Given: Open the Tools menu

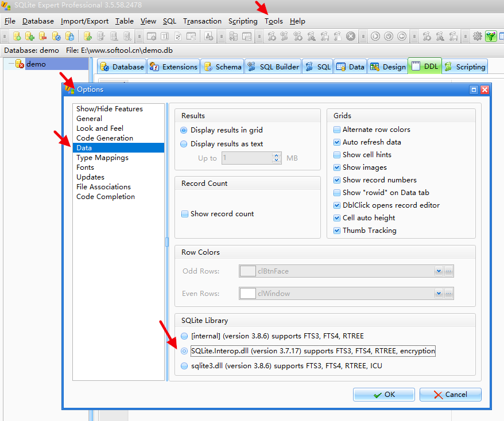Looking at the screenshot, I should [274, 21].
